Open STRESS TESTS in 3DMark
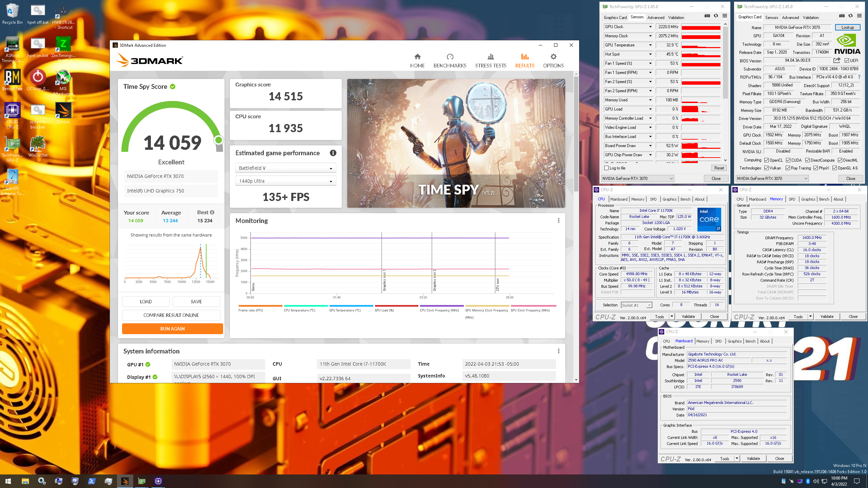This screenshot has width=868, height=488. click(x=491, y=61)
